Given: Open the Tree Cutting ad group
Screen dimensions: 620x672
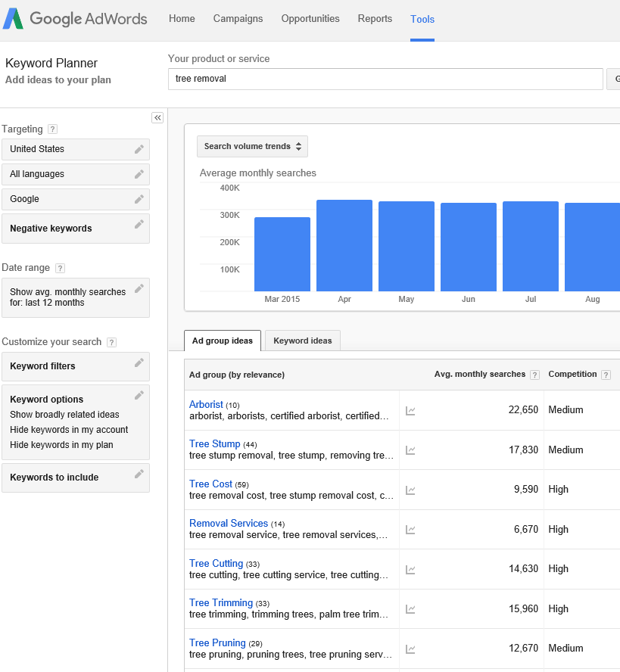Looking at the screenshot, I should tap(216, 563).
